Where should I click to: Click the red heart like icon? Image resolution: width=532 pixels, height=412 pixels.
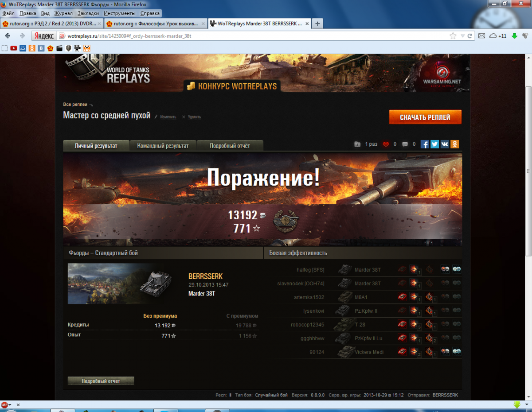coord(386,144)
